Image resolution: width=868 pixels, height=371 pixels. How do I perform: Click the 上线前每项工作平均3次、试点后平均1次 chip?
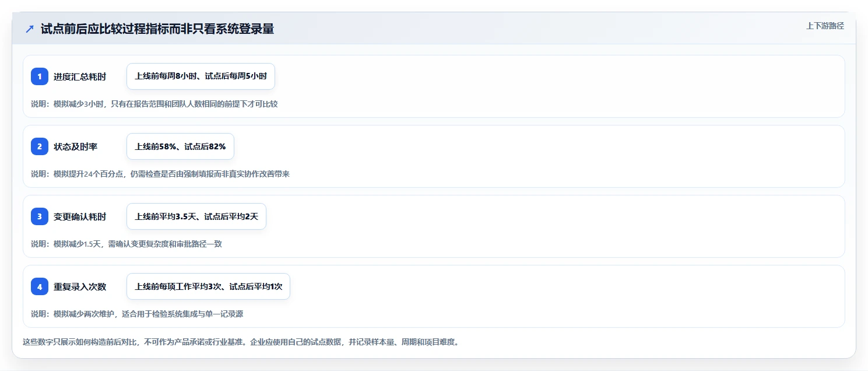(208, 286)
